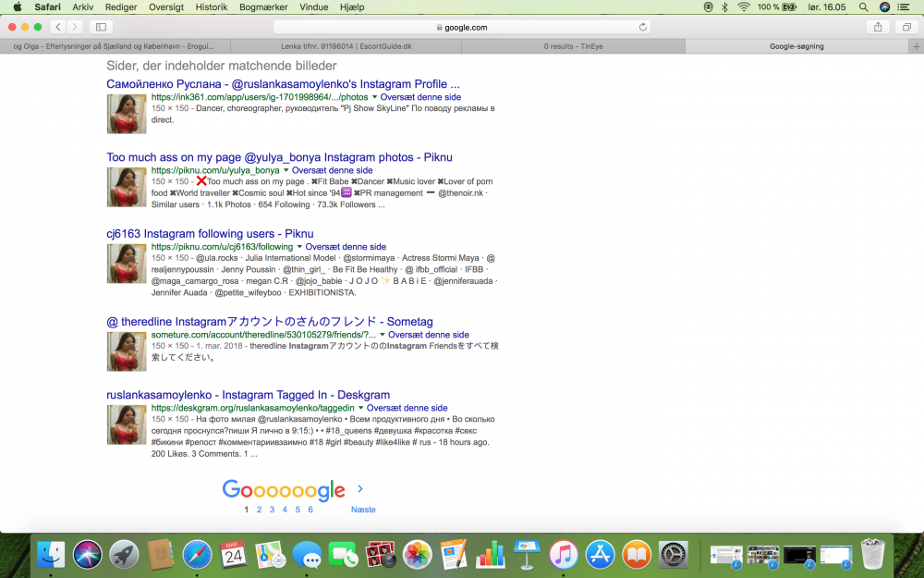Image resolution: width=924 pixels, height=578 pixels.
Task: Expand dropdown arrow next to someture.com URL
Action: [x=383, y=335]
